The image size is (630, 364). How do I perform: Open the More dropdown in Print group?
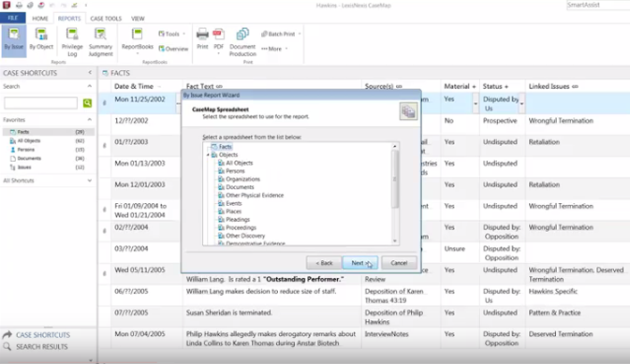(x=274, y=49)
